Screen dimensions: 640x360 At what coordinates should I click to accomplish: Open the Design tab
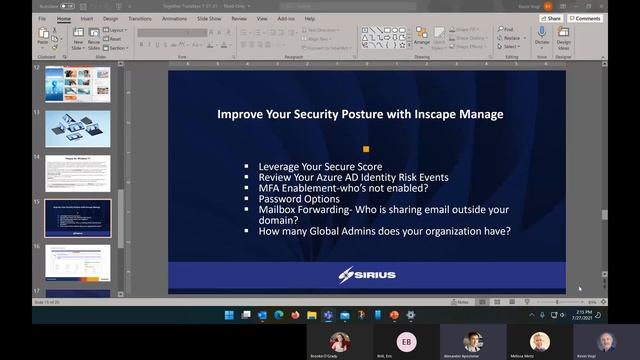(110, 19)
